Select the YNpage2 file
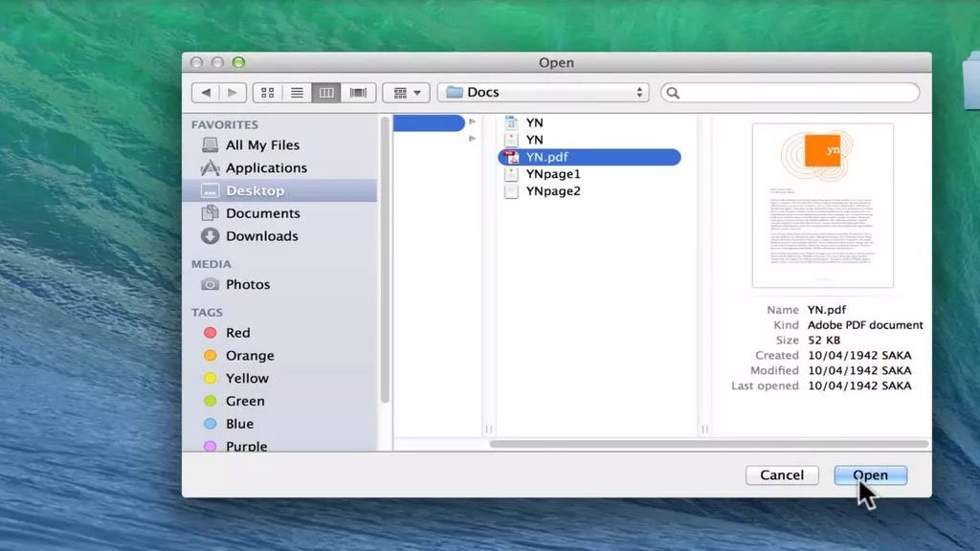The width and height of the screenshot is (980, 551). [x=590, y=191]
